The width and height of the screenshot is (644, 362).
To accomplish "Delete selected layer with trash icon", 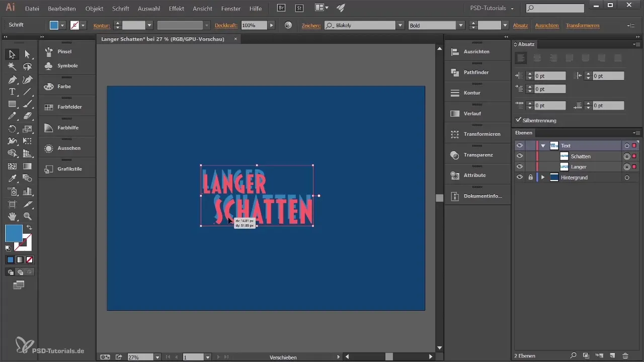I will point(625,356).
